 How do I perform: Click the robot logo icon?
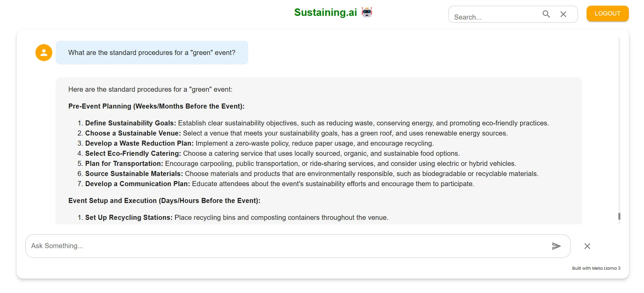[367, 12]
